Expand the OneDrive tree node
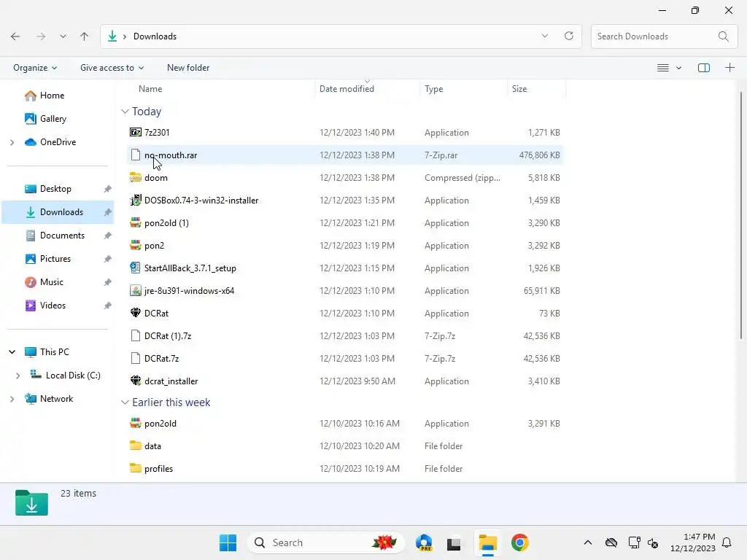Viewport: 747px width, 560px height. [12, 142]
